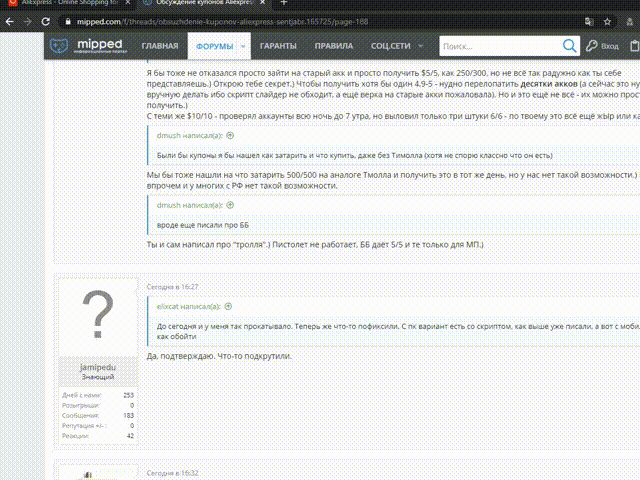
Task: Close the AliExpress tab
Action: pos(128,2)
